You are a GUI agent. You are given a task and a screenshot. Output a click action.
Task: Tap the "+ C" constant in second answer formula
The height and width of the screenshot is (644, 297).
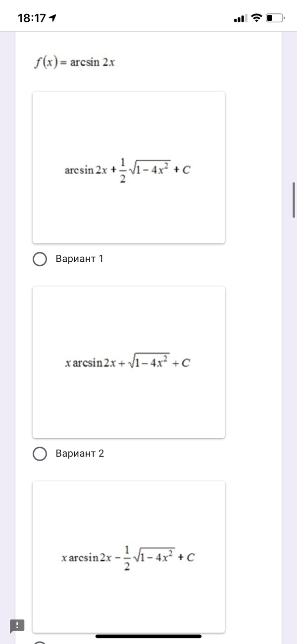click(x=182, y=363)
